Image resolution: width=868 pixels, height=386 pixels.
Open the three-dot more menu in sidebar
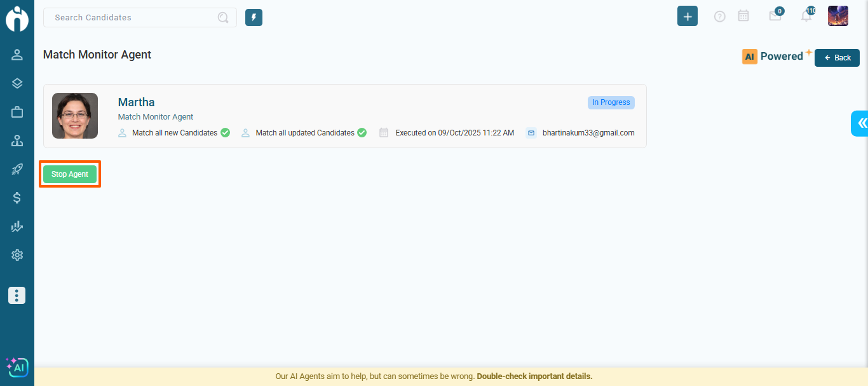pyautogui.click(x=17, y=295)
